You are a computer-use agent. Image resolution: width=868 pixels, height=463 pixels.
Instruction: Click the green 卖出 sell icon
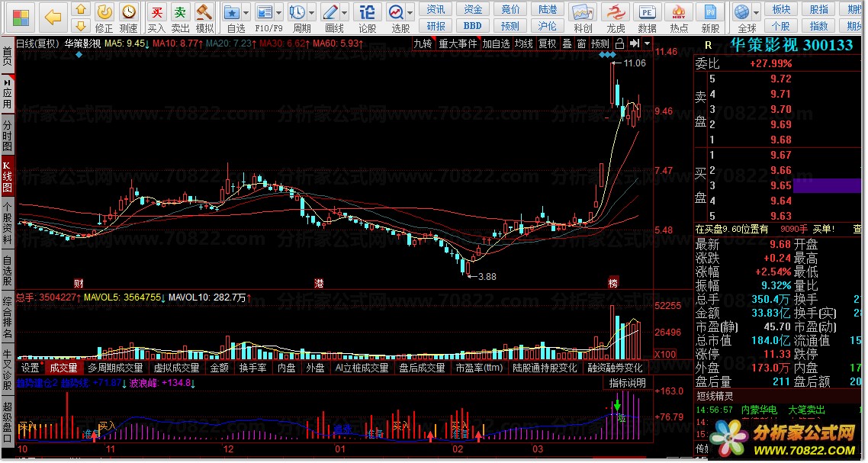(x=180, y=12)
